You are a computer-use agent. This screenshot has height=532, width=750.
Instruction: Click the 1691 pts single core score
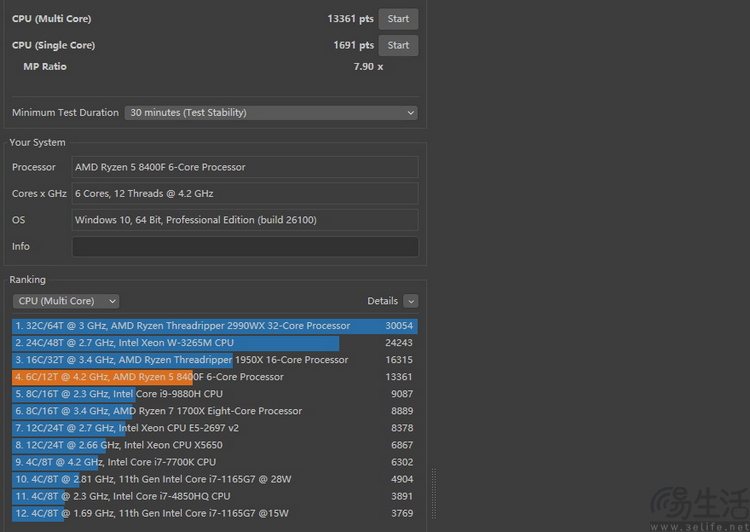(x=354, y=45)
